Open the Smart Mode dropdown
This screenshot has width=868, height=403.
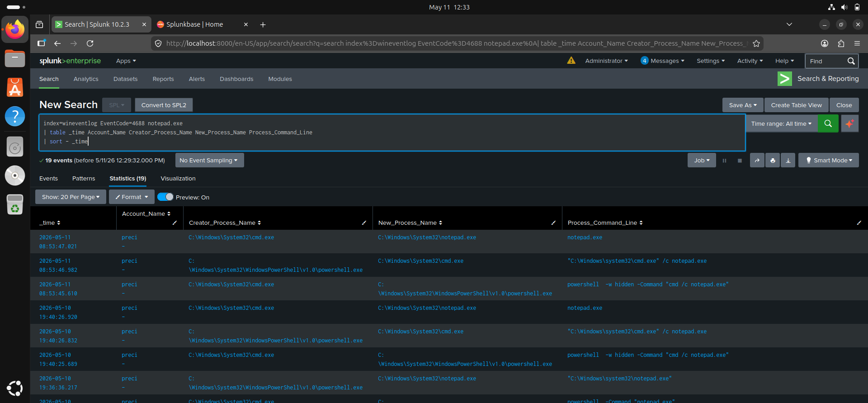tap(829, 161)
